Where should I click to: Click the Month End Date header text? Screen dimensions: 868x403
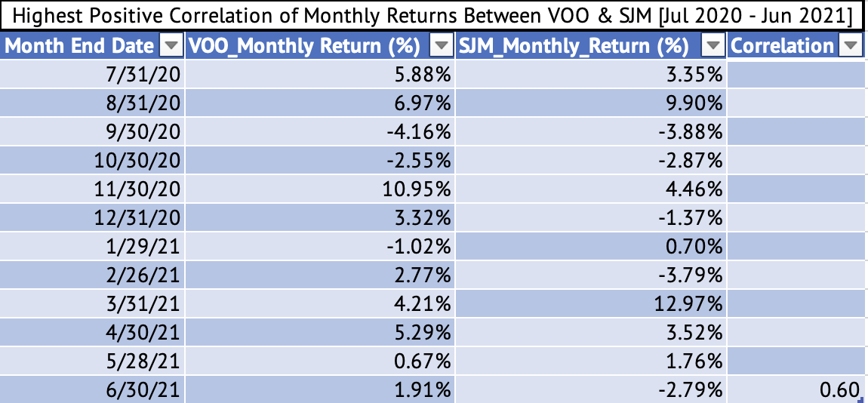coord(79,47)
